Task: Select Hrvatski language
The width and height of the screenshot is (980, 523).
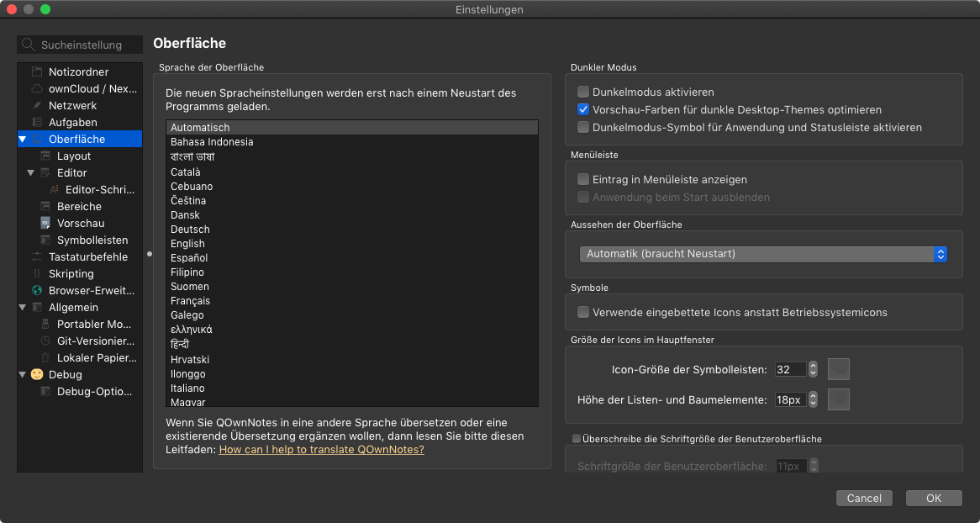Action: tap(352, 360)
